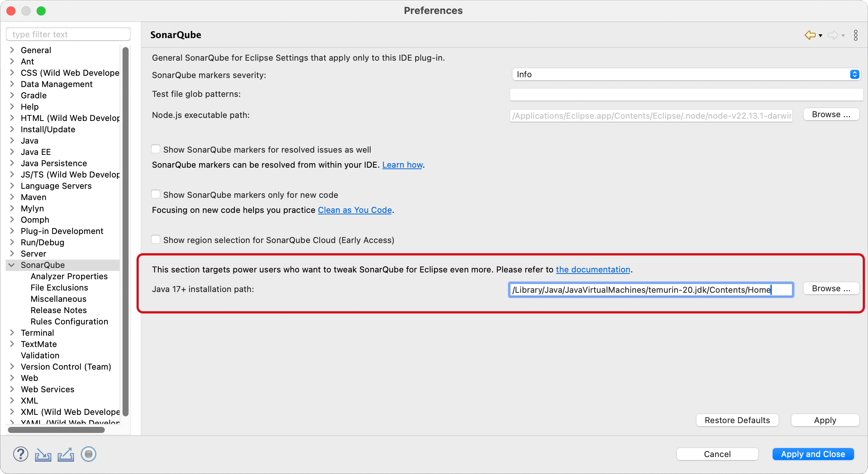The width and height of the screenshot is (868, 474).
Task: Click Browse for Node.js executable path
Action: pos(831,115)
